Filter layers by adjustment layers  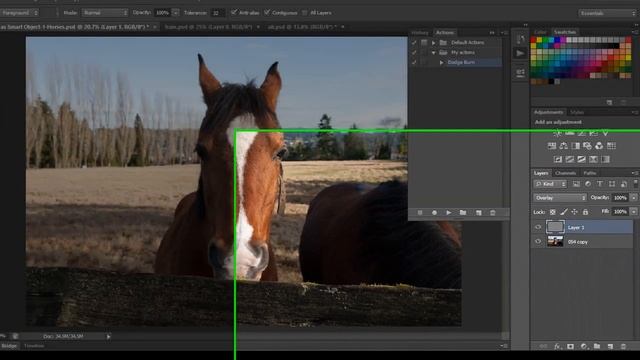[588, 184]
